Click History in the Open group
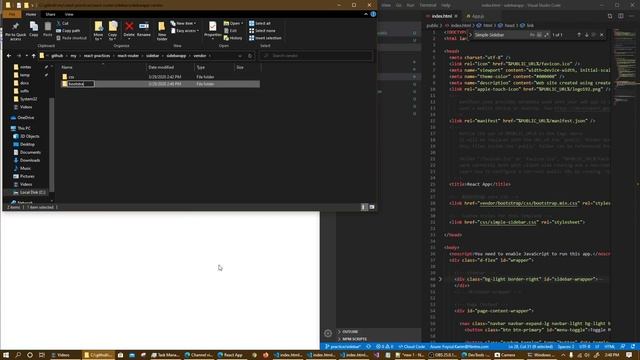 [233, 38]
